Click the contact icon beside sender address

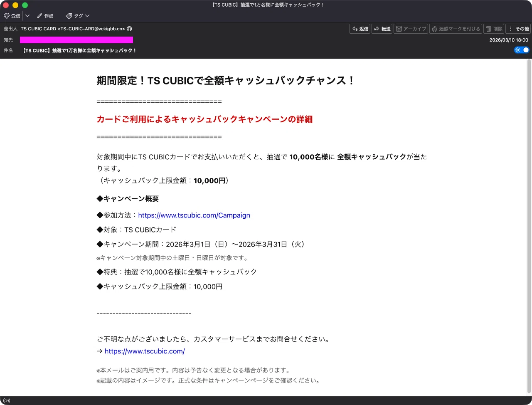click(x=129, y=29)
